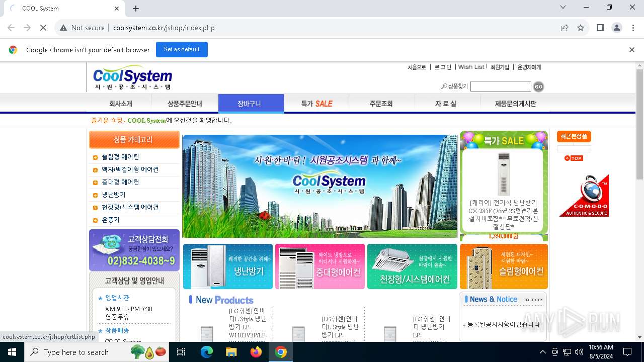Open Chrome side panel
The height and width of the screenshot is (362, 644).
point(600,28)
